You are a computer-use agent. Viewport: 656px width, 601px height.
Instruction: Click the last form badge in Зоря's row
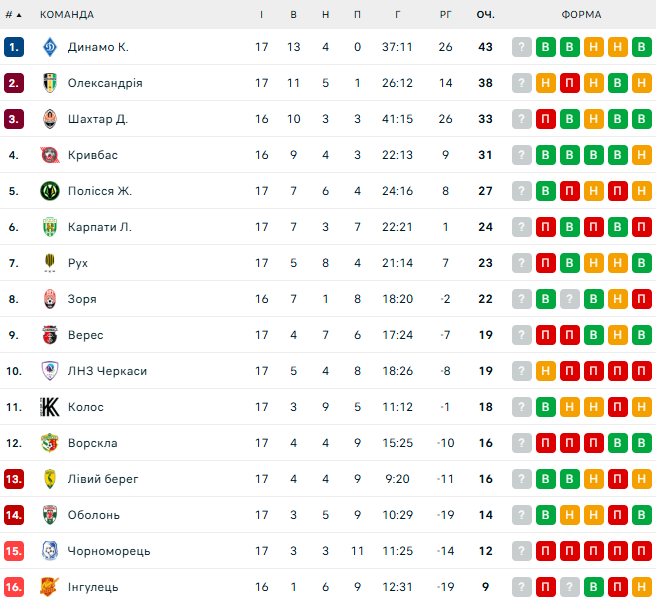[x=641, y=299]
